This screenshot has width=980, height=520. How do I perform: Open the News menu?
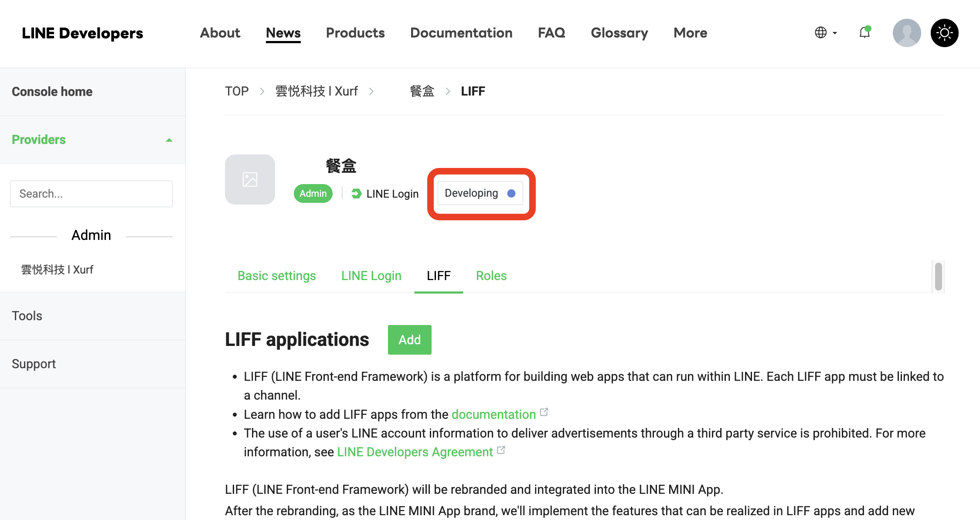pos(283,33)
